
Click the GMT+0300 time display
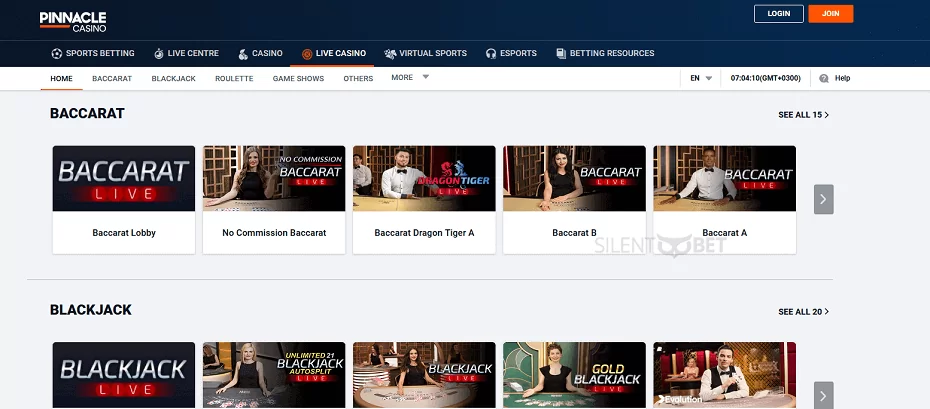click(x=765, y=78)
